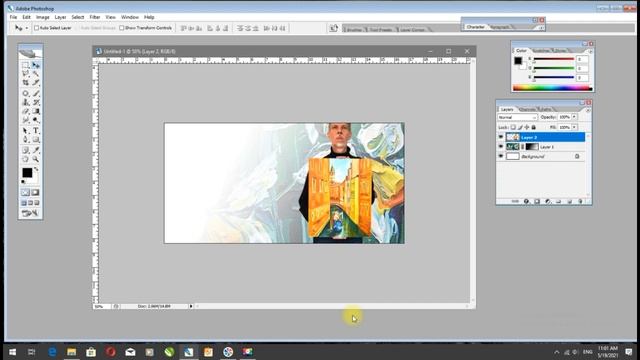Select the Slice tool
Viewport: 640px width, 360px height.
36,82
